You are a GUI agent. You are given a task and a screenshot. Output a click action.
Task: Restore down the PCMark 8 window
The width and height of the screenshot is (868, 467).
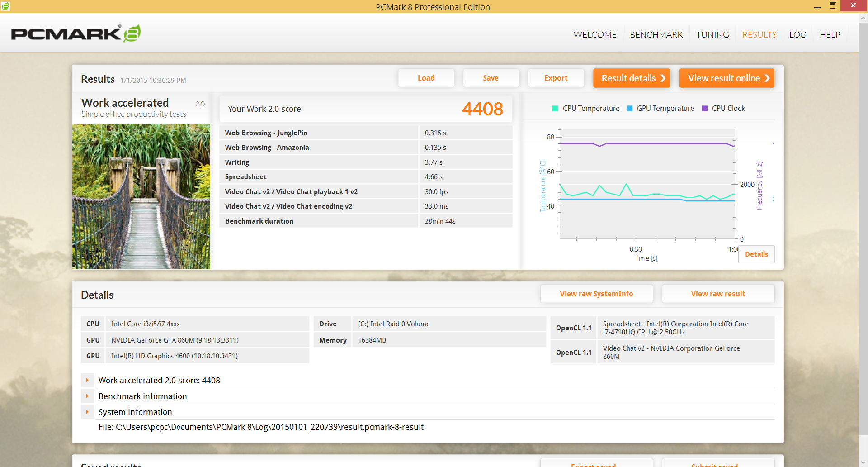[x=833, y=6]
